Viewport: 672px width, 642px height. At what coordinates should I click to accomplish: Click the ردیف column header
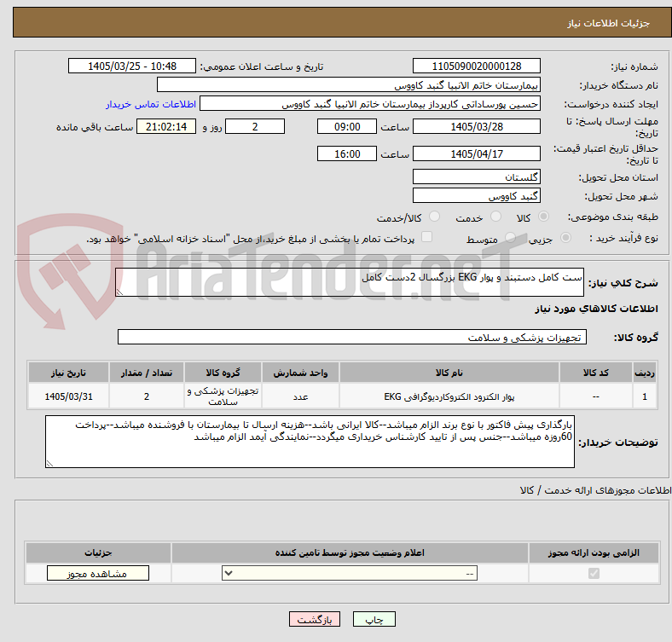point(645,373)
